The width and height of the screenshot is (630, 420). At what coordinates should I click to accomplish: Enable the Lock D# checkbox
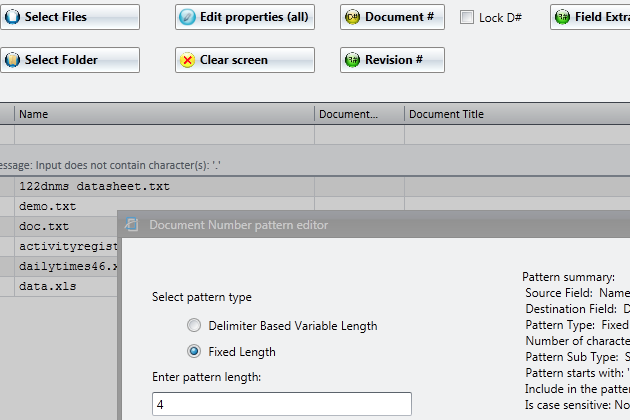point(466,17)
